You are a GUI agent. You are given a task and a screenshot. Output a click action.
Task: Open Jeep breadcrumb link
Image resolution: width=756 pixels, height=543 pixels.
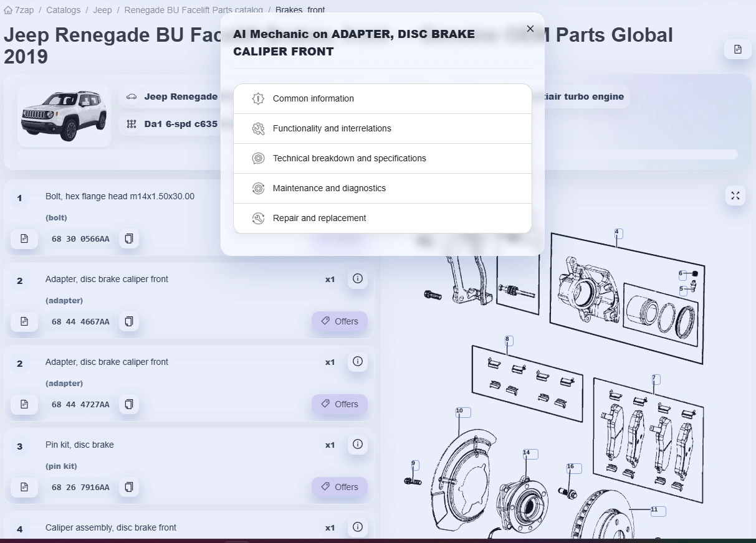point(103,10)
